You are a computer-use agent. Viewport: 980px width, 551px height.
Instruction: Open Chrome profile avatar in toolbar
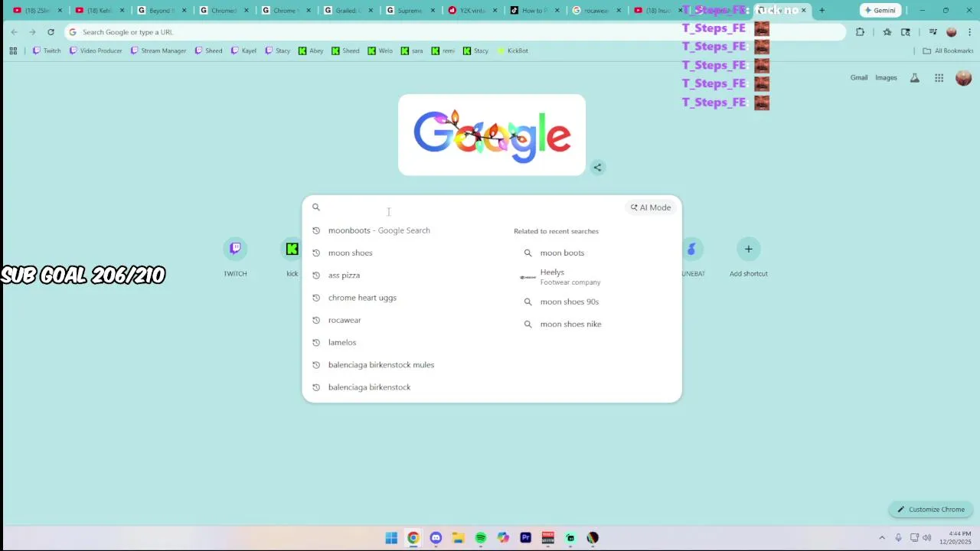(x=952, y=32)
